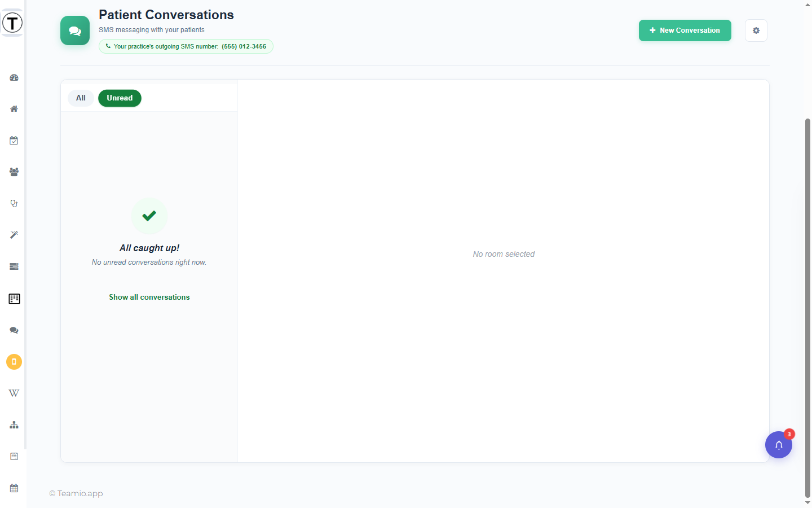The image size is (812, 508).
Task: Open the magic wand icon in sidebar
Action: click(x=14, y=235)
